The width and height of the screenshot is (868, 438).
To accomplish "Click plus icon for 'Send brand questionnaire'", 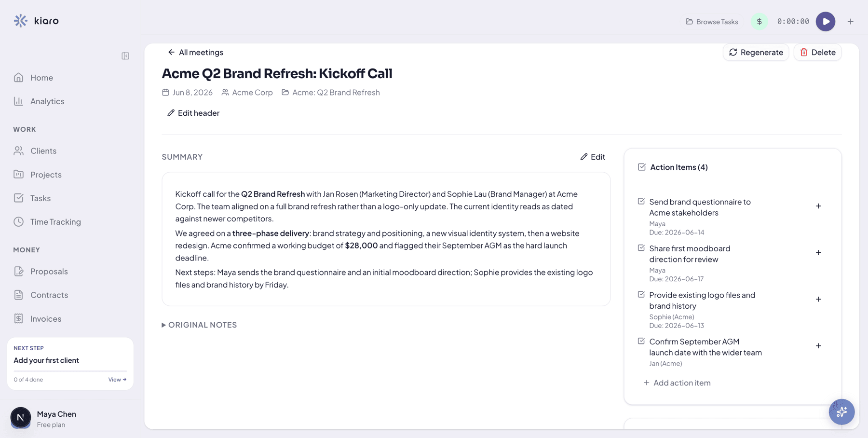I will click(x=818, y=206).
